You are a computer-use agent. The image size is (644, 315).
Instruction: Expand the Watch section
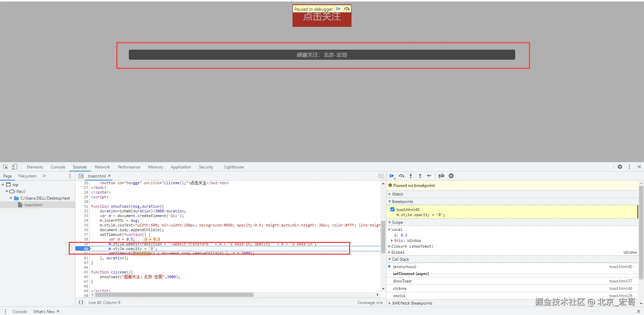coord(397,194)
